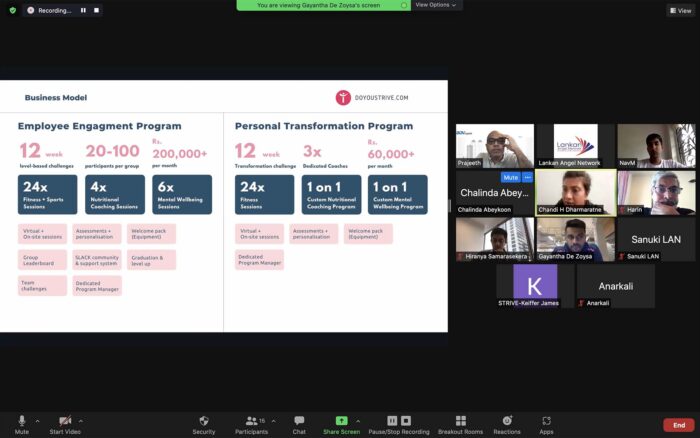Screen dimensions: 700x438
Task: Select Chandi H Dharmaratne's video tile
Action: point(575,192)
